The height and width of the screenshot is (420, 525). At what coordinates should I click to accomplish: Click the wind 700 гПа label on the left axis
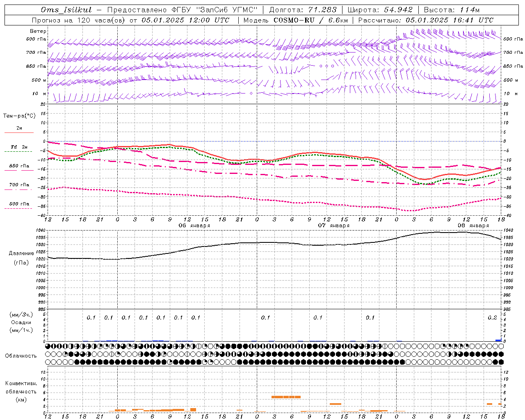pyautogui.click(x=36, y=52)
